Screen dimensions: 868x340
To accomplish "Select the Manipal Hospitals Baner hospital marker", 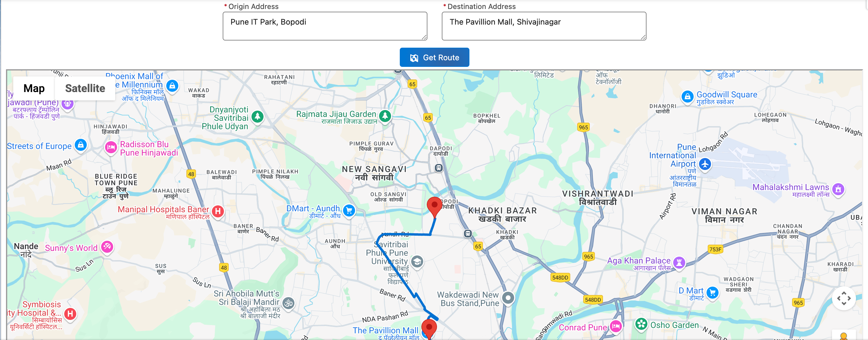I will coord(218,211).
